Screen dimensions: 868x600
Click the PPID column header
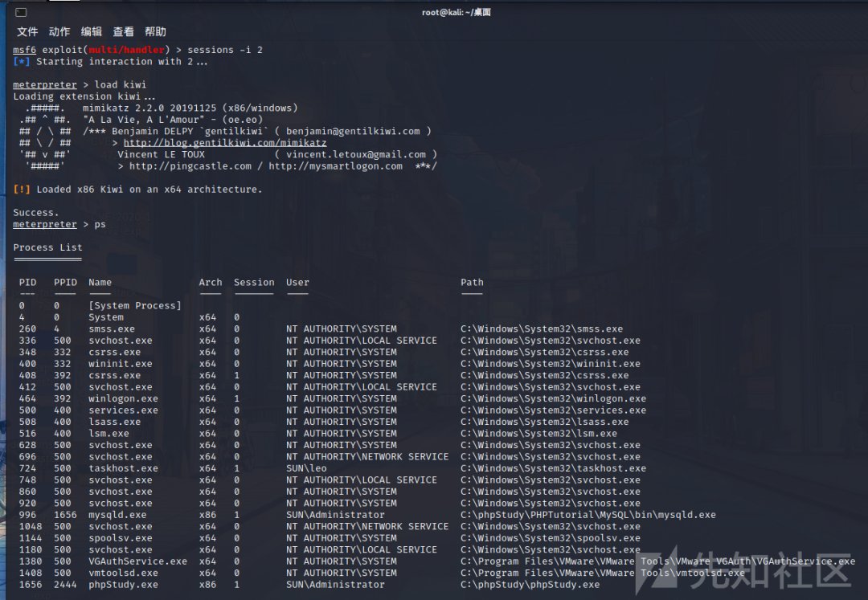(x=65, y=282)
